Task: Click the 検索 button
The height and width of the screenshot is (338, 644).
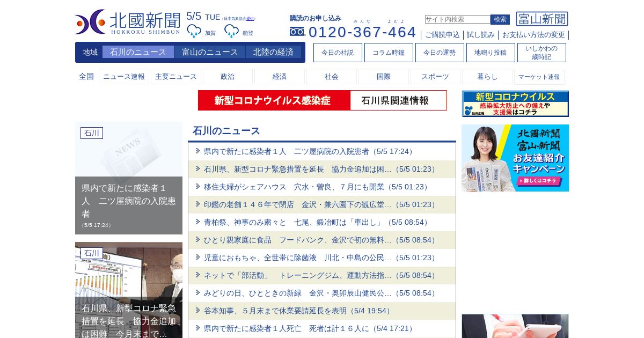Action: 500,19
